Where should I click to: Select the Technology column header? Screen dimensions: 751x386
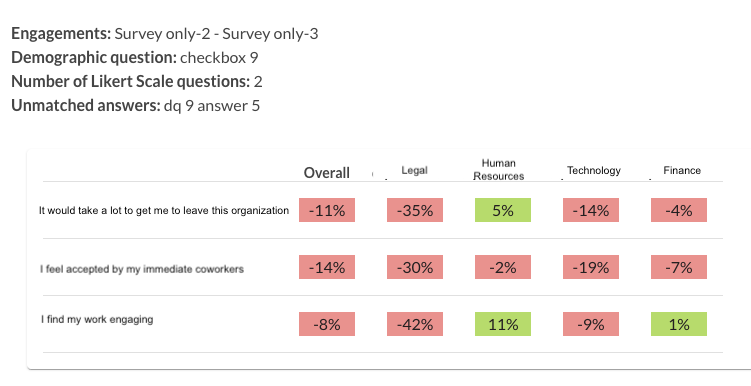(593, 170)
